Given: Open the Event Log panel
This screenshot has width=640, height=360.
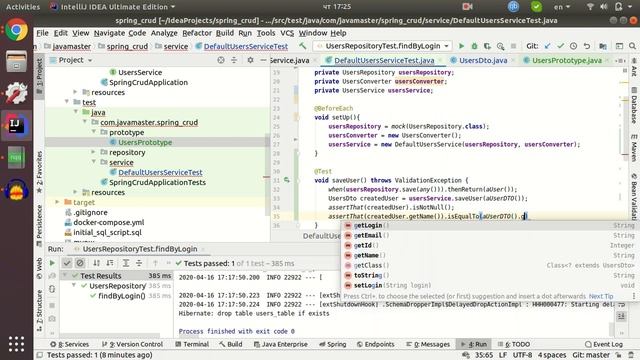Looking at the screenshot, I should pyautogui.click(x=604, y=344).
